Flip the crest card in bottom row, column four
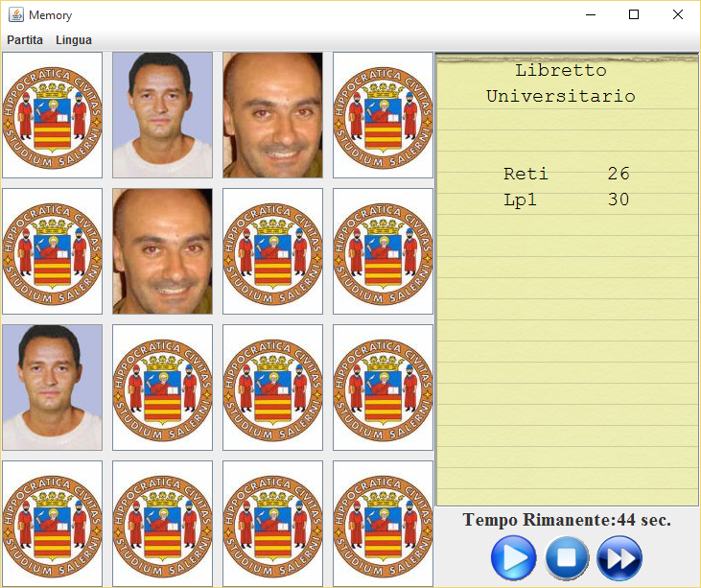This screenshot has height=588, width=701. [x=384, y=524]
